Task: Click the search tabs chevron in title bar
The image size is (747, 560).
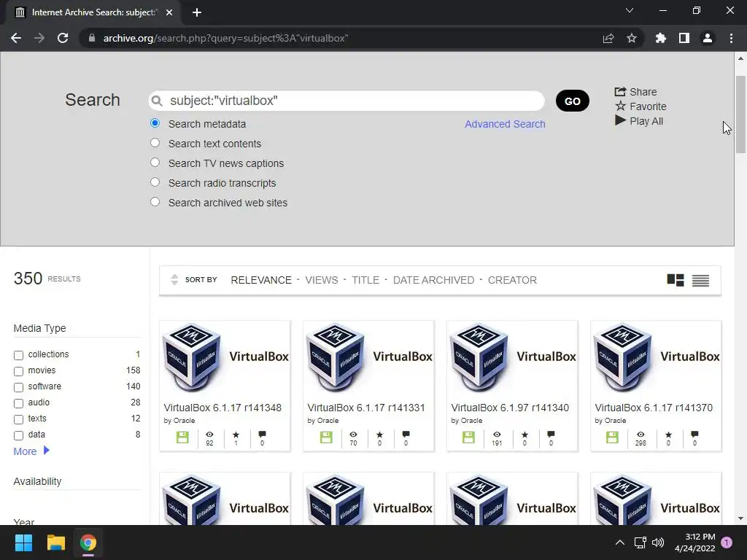Action: (x=630, y=10)
